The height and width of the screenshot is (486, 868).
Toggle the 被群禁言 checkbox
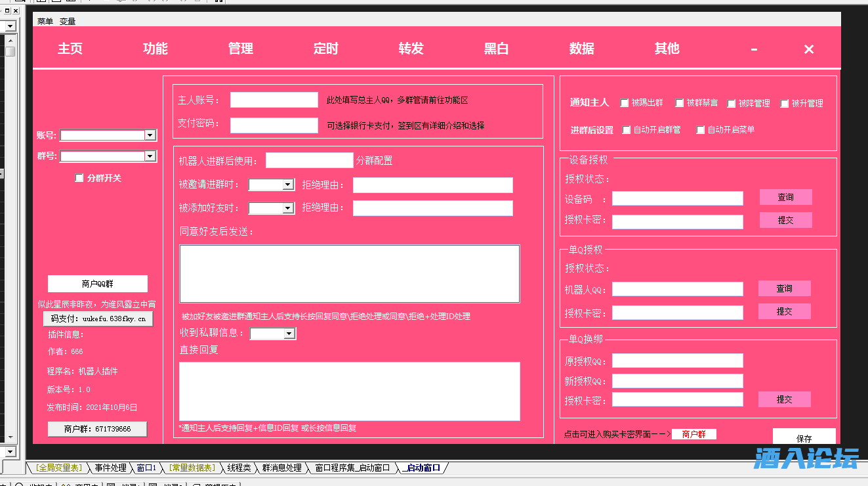click(680, 103)
